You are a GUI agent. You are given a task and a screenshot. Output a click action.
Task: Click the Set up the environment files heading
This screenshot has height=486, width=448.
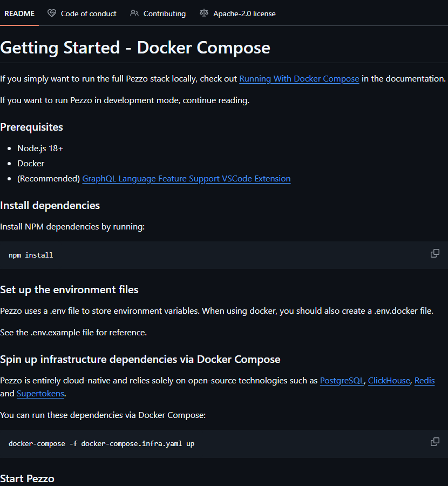click(69, 289)
